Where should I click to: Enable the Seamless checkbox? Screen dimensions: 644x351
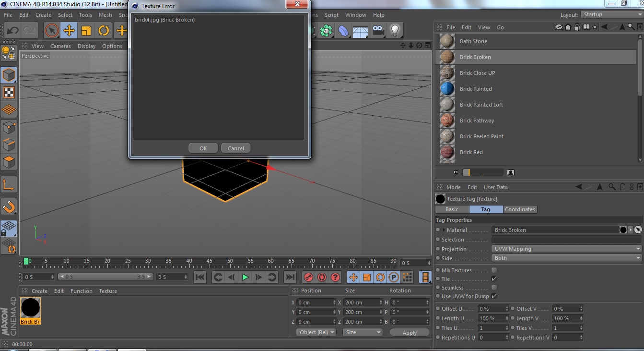[x=494, y=288]
